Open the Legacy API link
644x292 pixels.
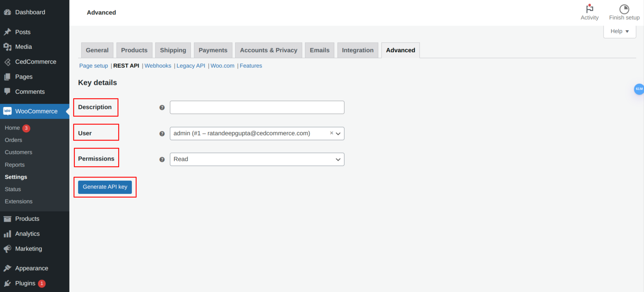click(x=191, y=66)
